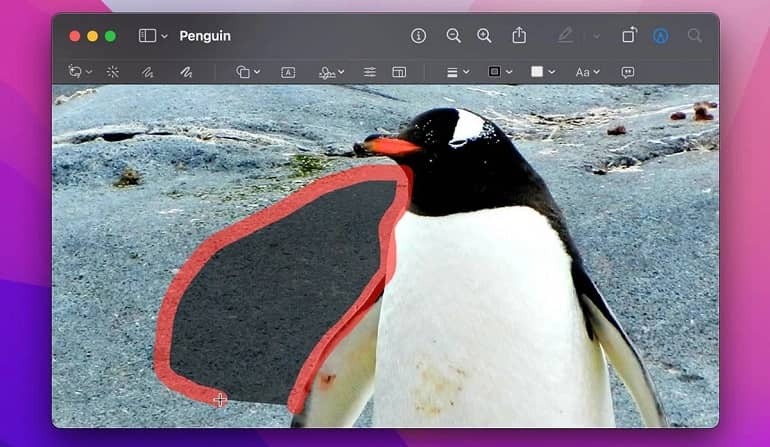Zoom in on the penguin image
The image size is (770, 447).
pos(484,35)
